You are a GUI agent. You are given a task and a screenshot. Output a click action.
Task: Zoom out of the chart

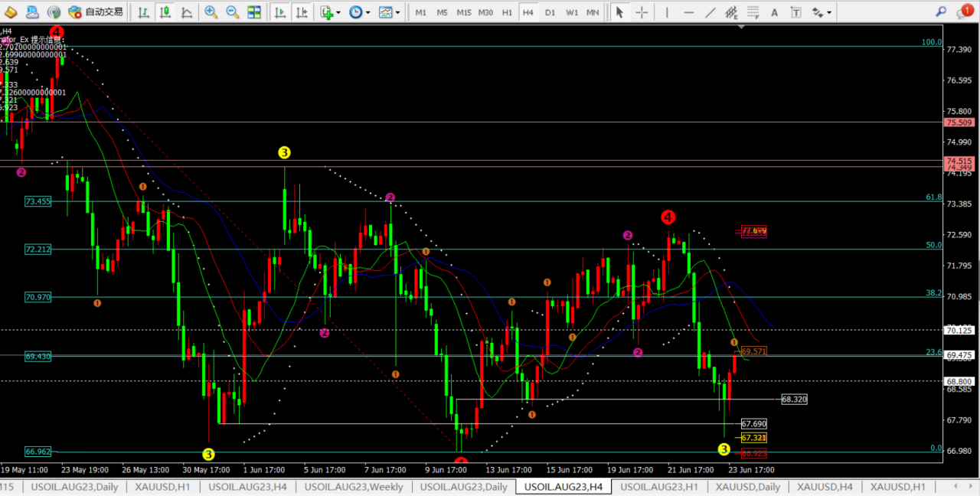[x=232, y=12]
